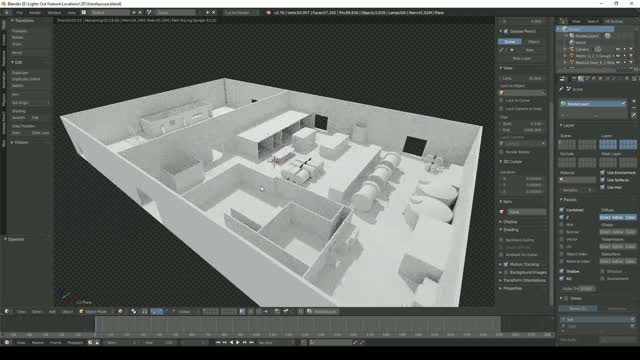Click the jump to end frame button

click(251, 342)
